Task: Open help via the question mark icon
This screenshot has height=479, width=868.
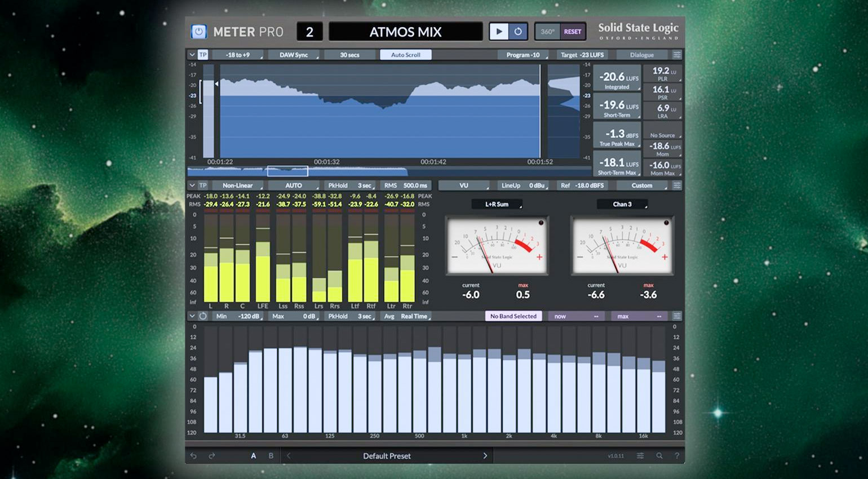Action: coord(676,455)
